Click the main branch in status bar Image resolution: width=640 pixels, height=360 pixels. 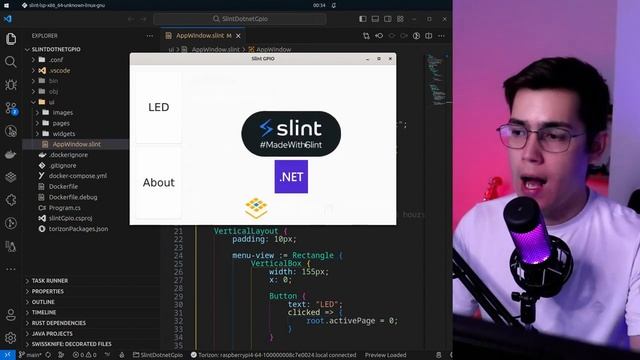point(30,355)
